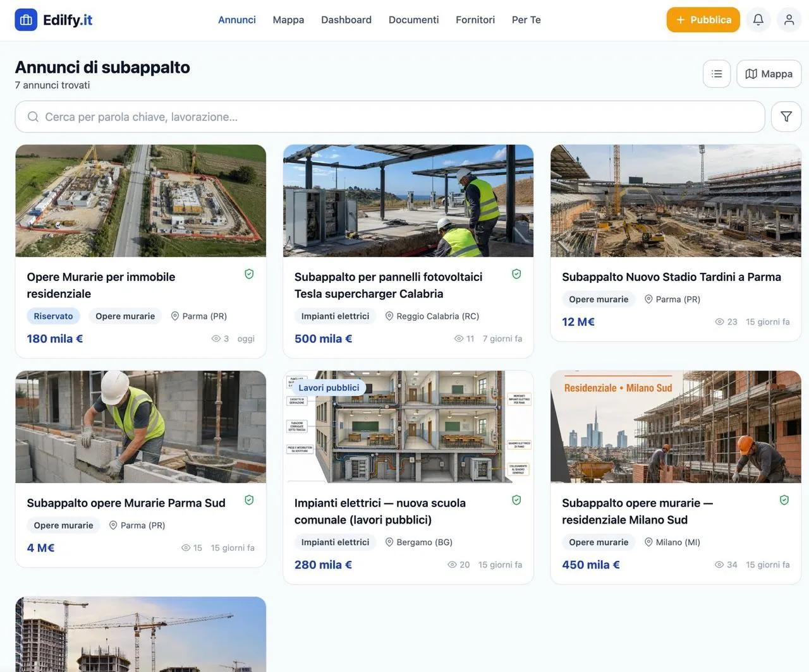Click views eye icon showing 11
The width and height of the screenshot is (809, 672).
pos(459,339)
